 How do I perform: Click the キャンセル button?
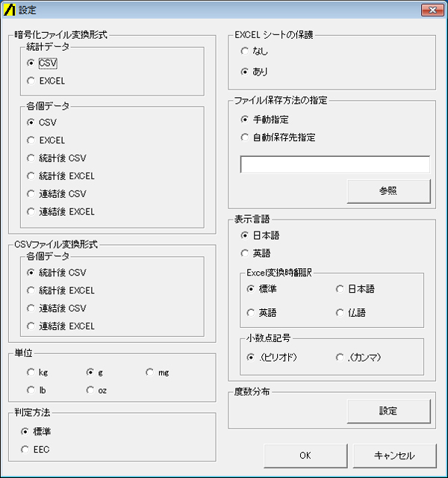pyautogui.click(x=395, y=456)
